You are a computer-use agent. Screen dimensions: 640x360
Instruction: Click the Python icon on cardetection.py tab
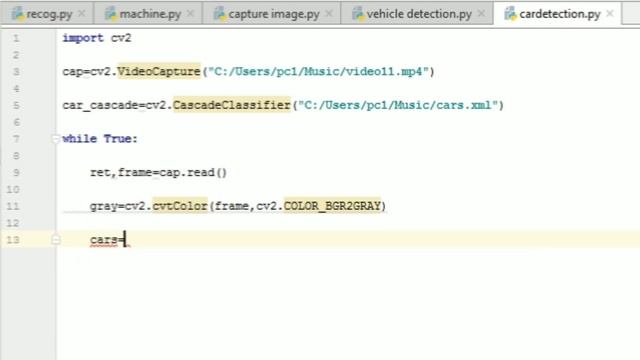click(510, 14)
